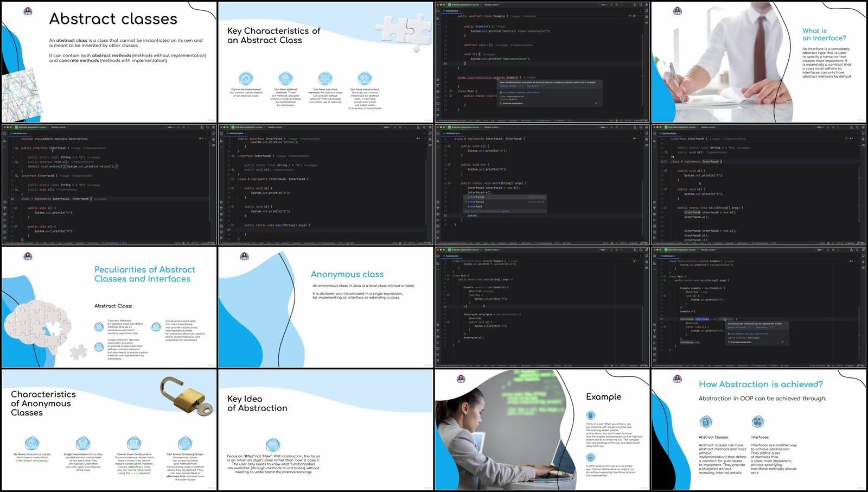Click the "Think of a car" bullet icon
The height and width of the screenshot is (492, 868).
(590, 415)
